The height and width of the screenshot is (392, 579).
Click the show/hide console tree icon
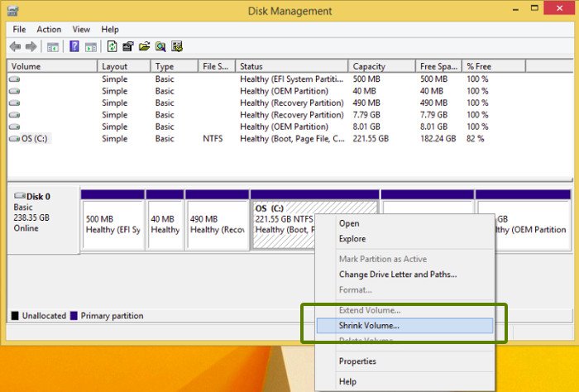click(x=53, y=46)
